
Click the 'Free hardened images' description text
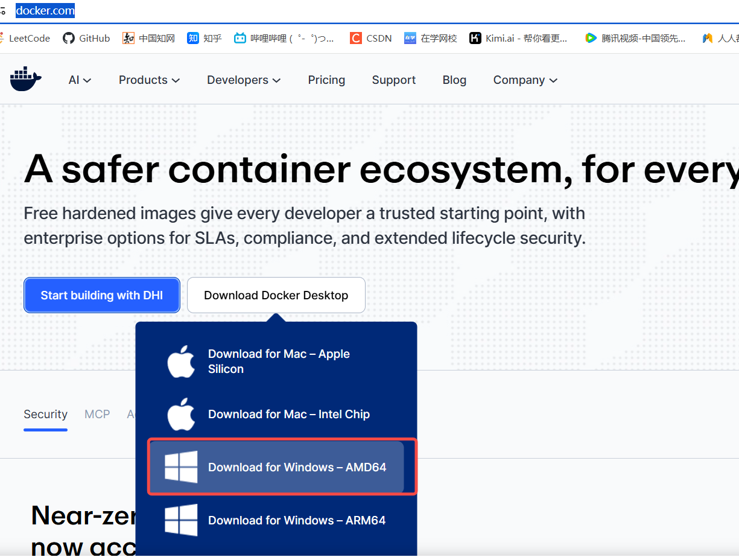coord(305,226)
